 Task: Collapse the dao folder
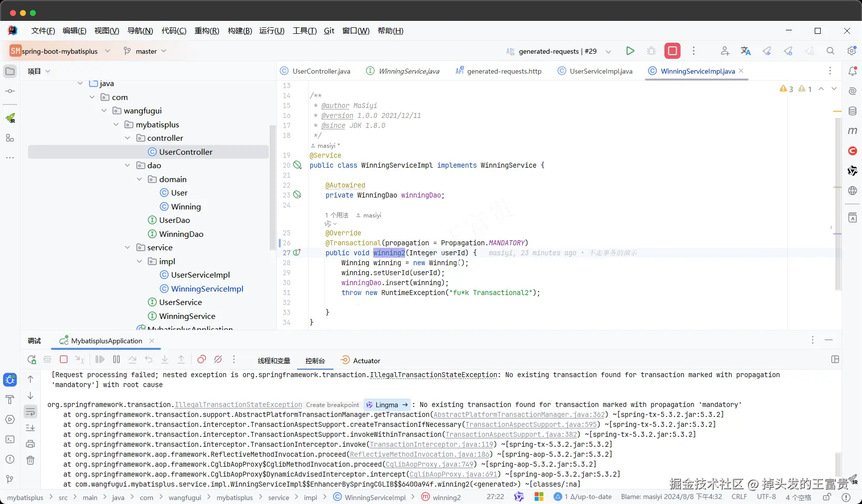(x=127, y=165)
